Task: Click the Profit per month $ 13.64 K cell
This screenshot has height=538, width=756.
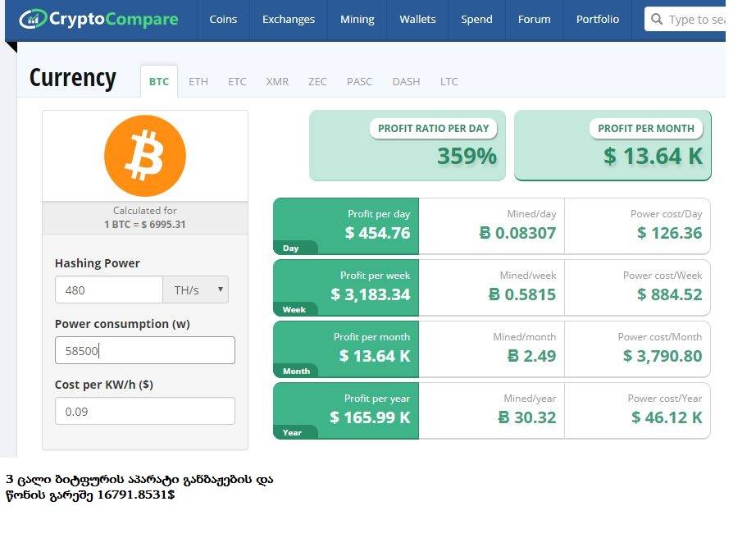Action: pyautogui.click(x=346, y=349)
